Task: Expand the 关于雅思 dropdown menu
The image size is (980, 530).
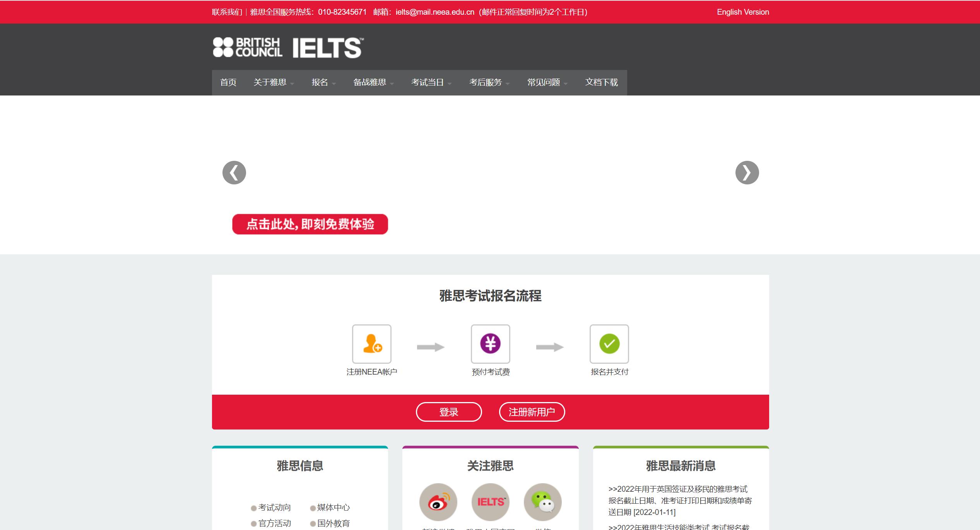Action: click(x=271, y=82)
